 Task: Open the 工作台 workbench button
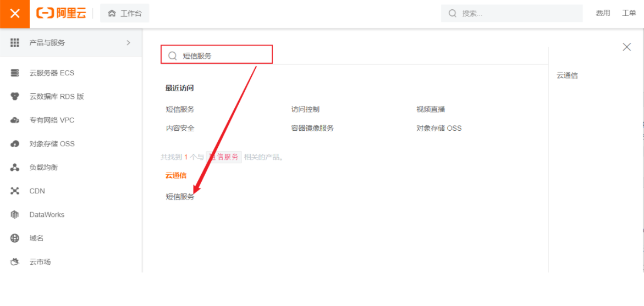pyautogui.click(x=125, y=13)
